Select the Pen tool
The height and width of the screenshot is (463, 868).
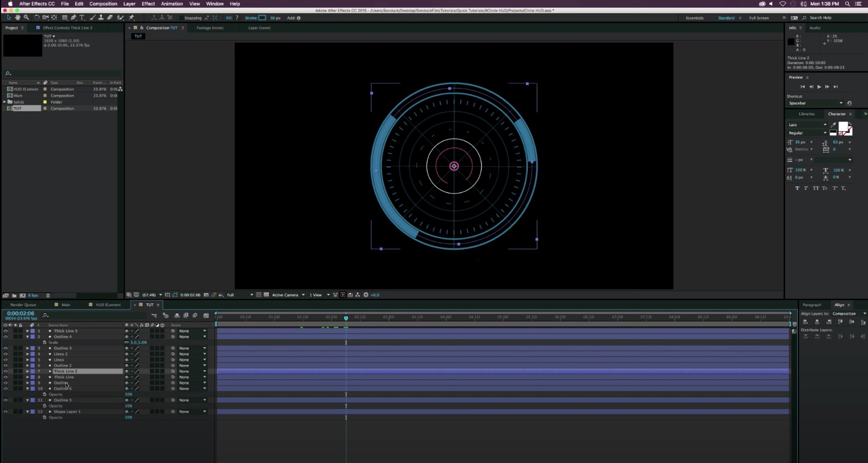(x=74, y=18)
